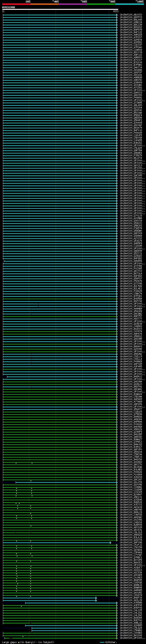Click the arrowhead ending the UniRef100_A8J0I0 alignment
Image resolution: width=146 pixels, height=644 pixels.
(117, 15)
